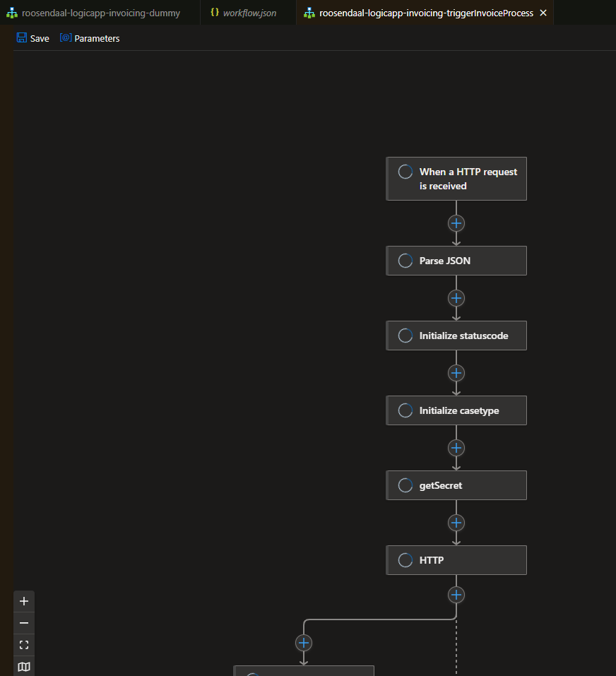Switch to the roosendaal-logicapp-invoicing-dummy tab
The width and height of the screenshot is (616, 676).
coord(99,12)
